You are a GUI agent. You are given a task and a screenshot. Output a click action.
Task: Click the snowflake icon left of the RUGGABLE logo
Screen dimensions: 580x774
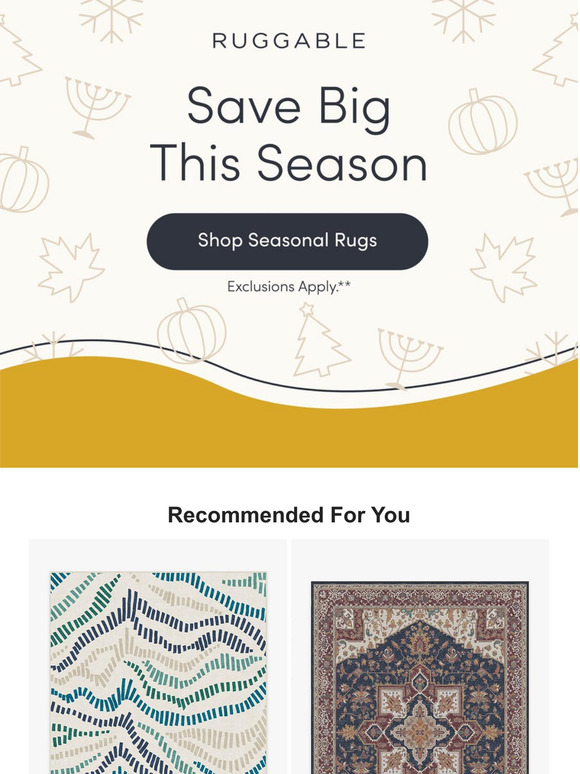click(x=112, y=20)
